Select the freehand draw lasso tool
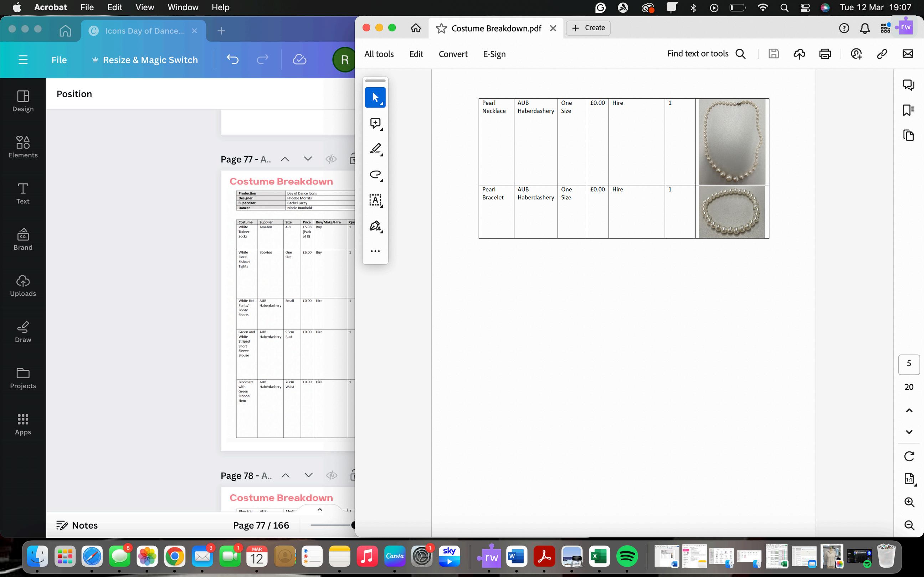 tap(375, 175)
